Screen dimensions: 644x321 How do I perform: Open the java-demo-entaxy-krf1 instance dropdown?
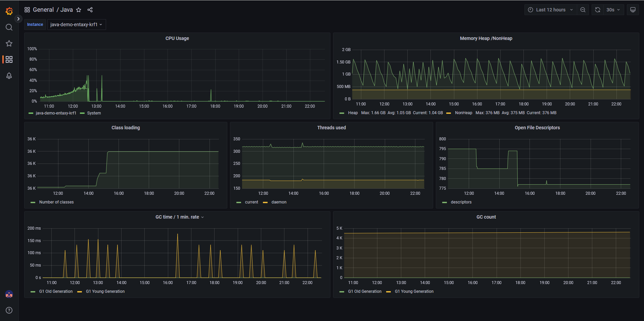76,25
